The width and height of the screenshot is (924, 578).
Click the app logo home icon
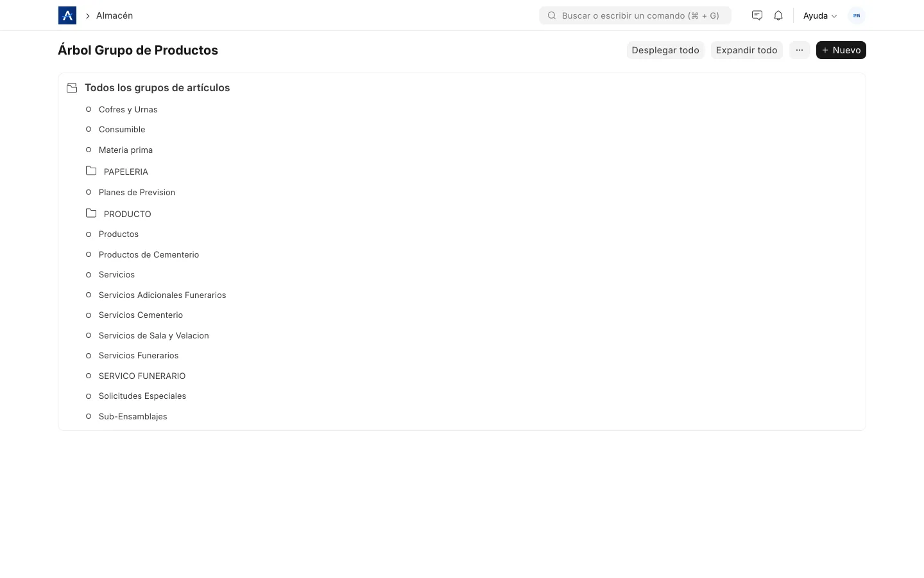pyautogui.click(x=67, y=15)
